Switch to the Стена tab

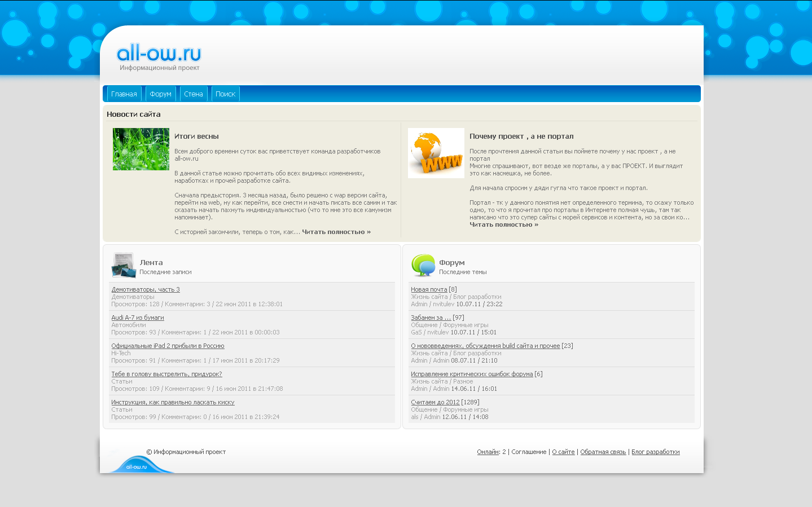click(x=194, y=94)
